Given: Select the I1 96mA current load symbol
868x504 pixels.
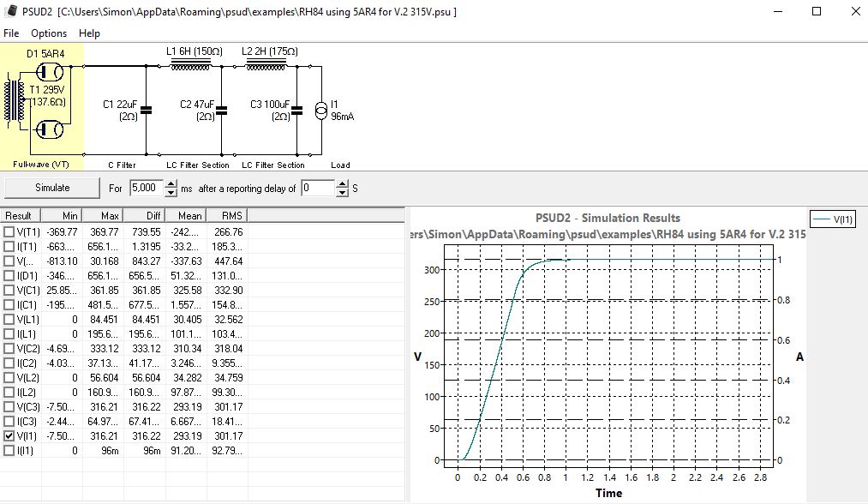Looking at the screenshot, I should [x=321, y=111].
